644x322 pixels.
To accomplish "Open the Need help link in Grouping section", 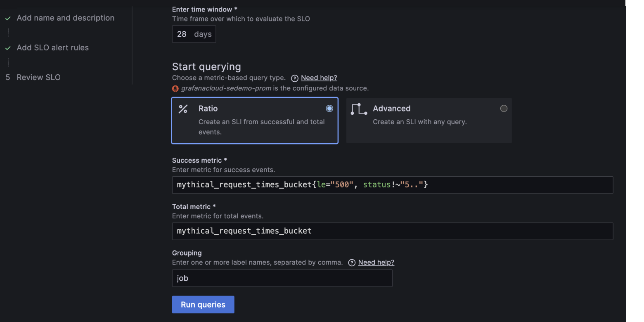I will pos(376,262).
